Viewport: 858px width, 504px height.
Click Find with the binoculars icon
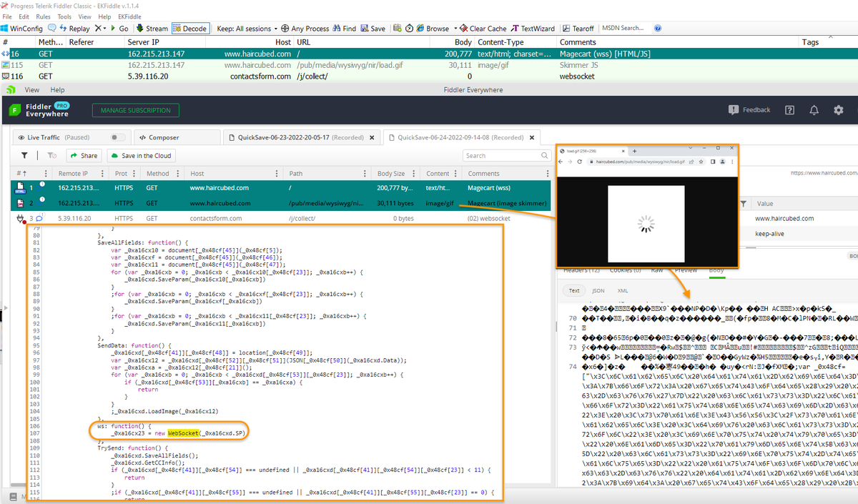click(x=344, y=29)
